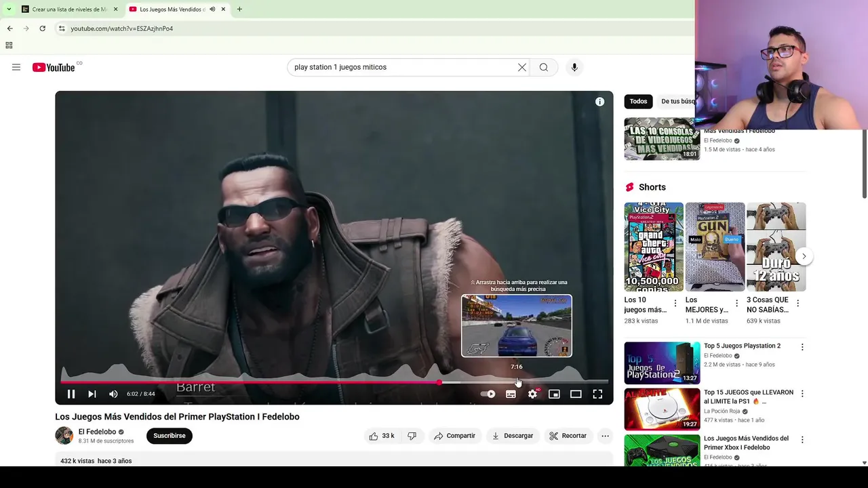Mute the video volume
This screenshot has height=488, width=868.
coord(113,394)
